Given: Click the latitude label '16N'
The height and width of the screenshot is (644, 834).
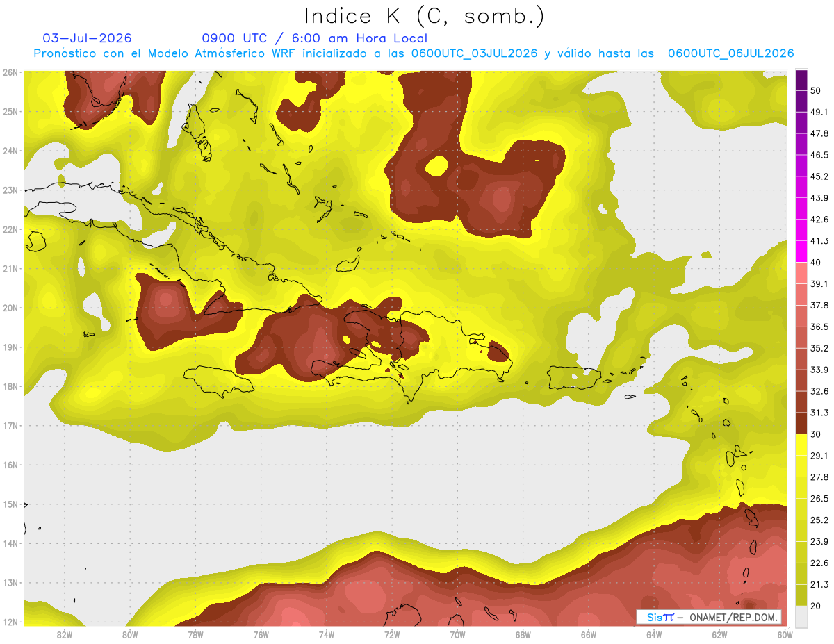Looking at the screenshot, I should (10, 465).
